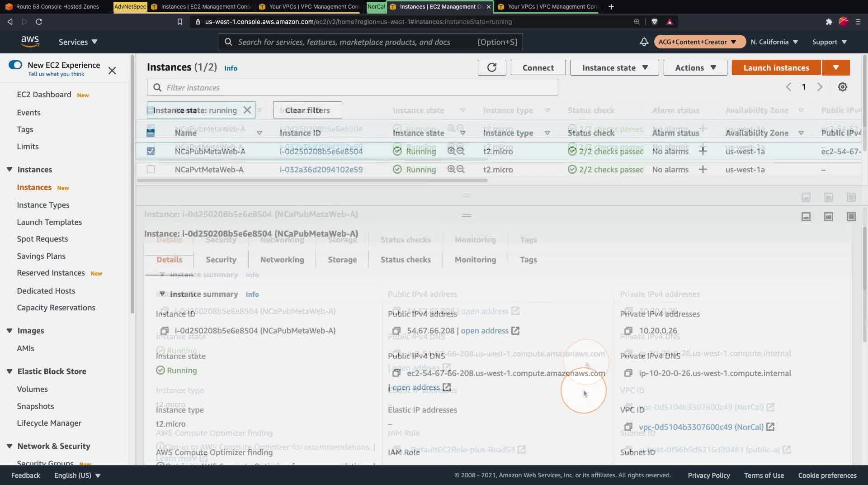Bookmark this page in address bar
Viewport: 868px width, 485px height.
click(x=179, y=21)
